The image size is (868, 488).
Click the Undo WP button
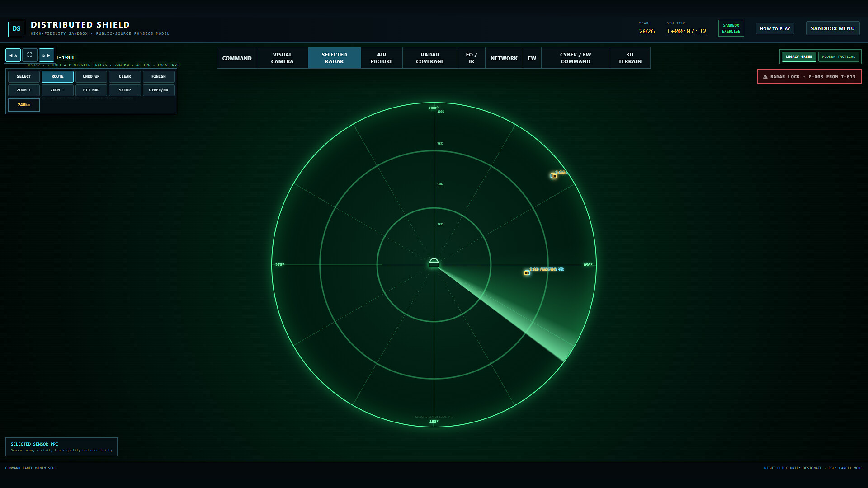click(x=91, y=77)
